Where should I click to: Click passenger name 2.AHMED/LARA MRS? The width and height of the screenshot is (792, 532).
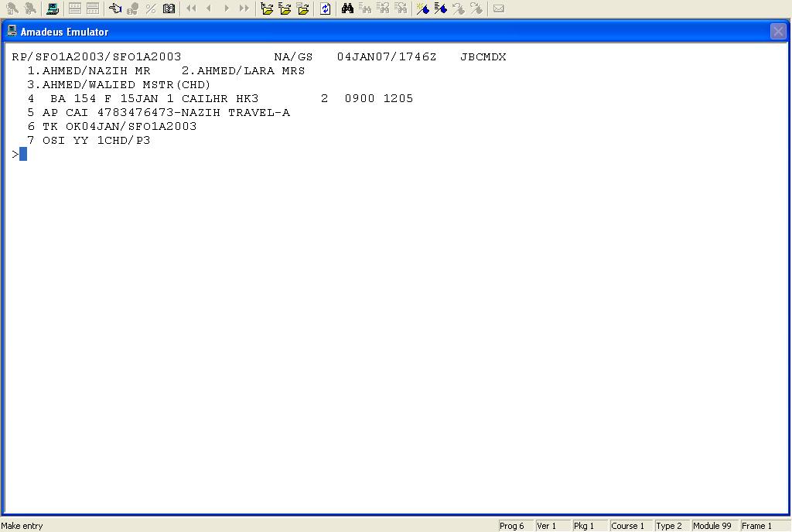click(x=244, y=70)
